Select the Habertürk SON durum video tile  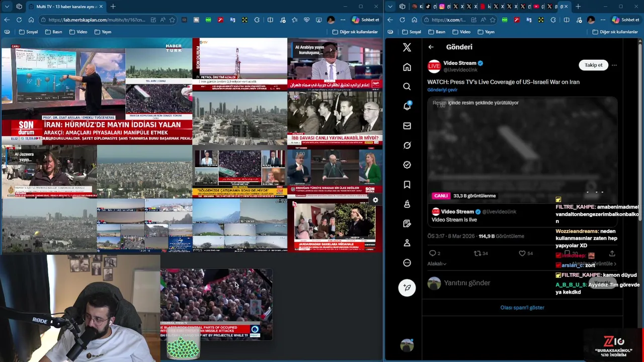coord(96,91)
